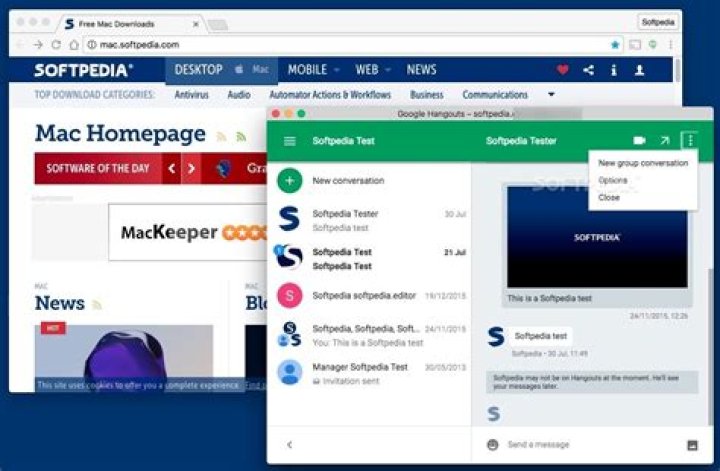Viewport: 720px width, 471px height.
Task: Reload the page in Chrome
Action: (x=56, y=45)
